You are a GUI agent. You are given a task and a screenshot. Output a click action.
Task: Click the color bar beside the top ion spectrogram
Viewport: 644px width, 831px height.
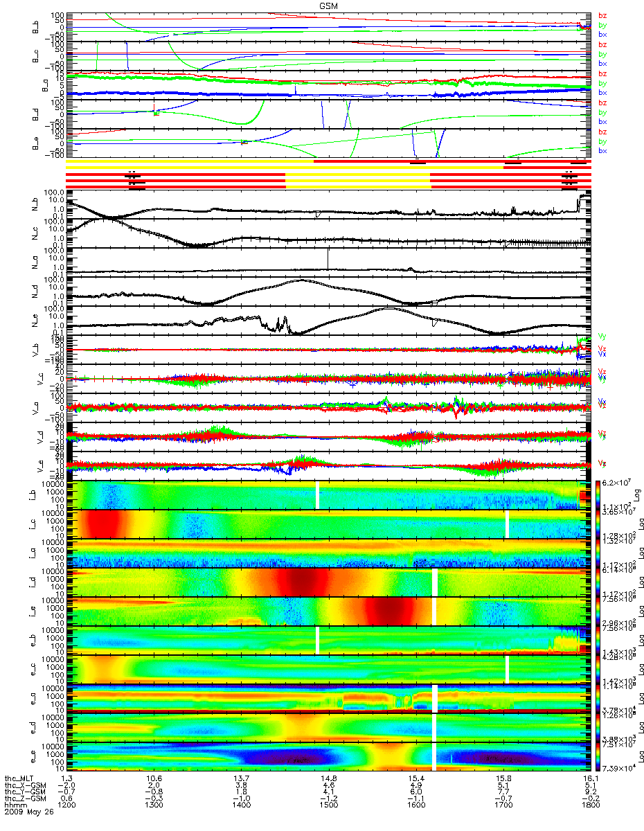(x=598, y=494)
